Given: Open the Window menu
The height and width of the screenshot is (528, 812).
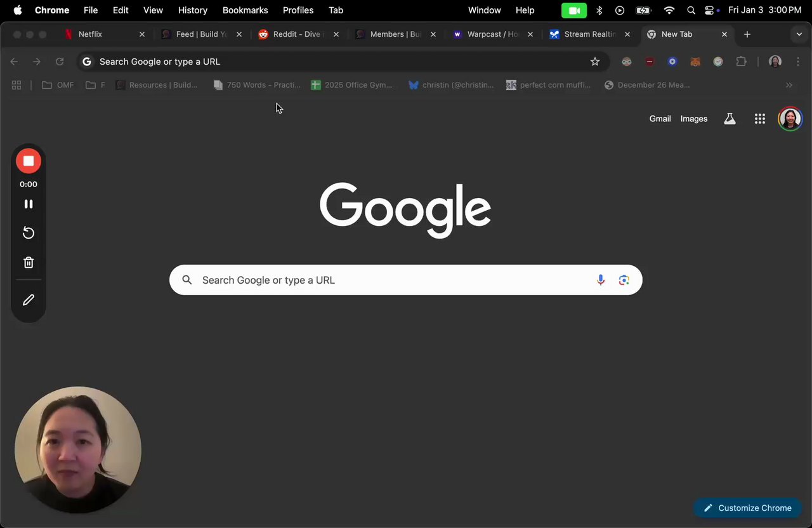Looking at the screenshot, I should click(x=484, y=10).
